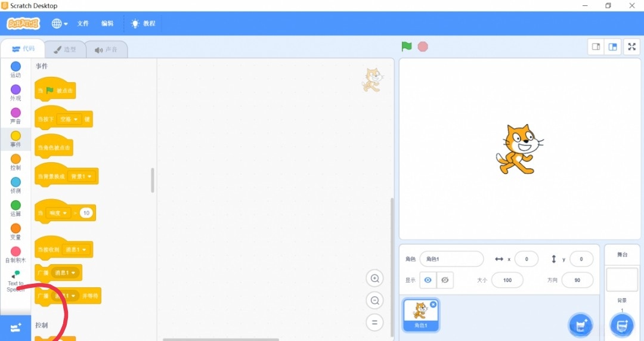Enter full screen stage mode
Screen dimensions: 644x341
point(631,47)
